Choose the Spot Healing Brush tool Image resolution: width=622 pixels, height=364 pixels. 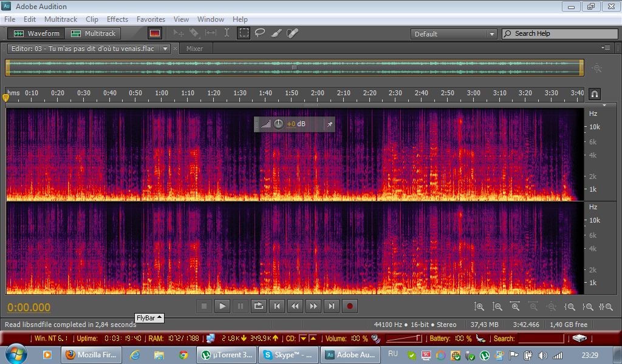pos(292,33)
